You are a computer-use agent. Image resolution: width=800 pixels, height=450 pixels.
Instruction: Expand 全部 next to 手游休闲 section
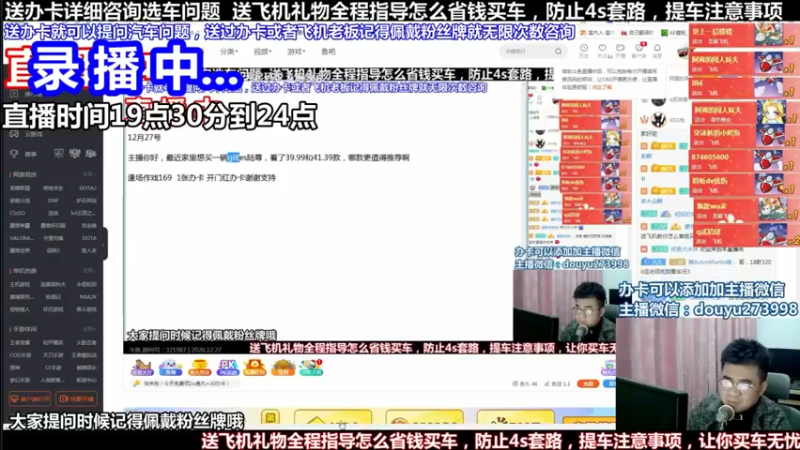click(x=89, y=329)
